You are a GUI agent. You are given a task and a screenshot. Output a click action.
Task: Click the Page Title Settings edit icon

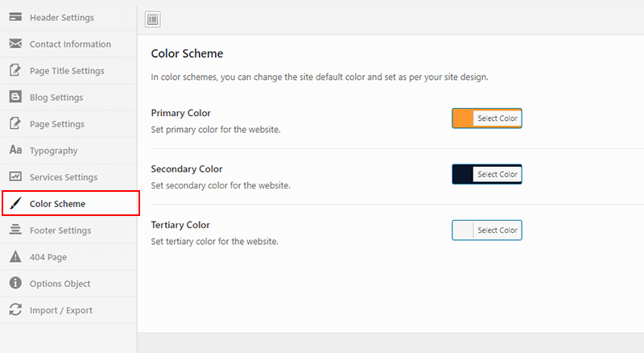15,70
